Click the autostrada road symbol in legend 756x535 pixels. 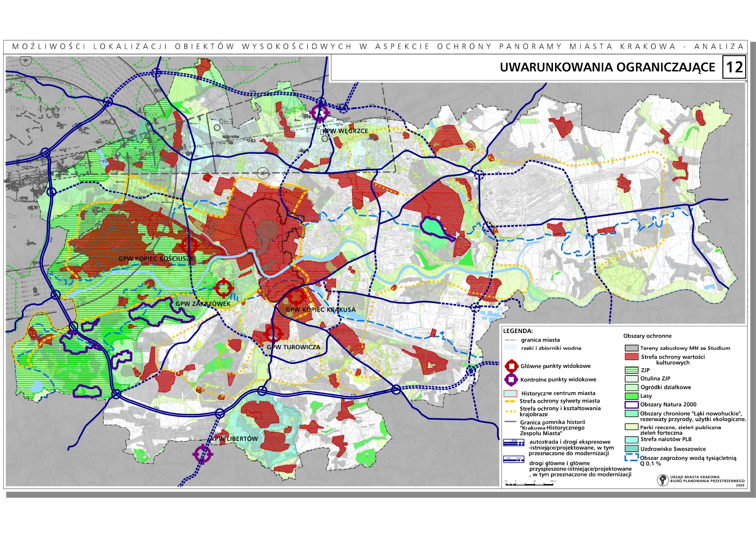coord(514,443)
